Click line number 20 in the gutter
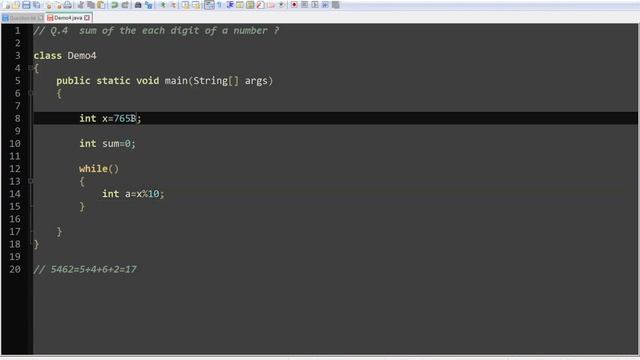 (x=15, y=269)
